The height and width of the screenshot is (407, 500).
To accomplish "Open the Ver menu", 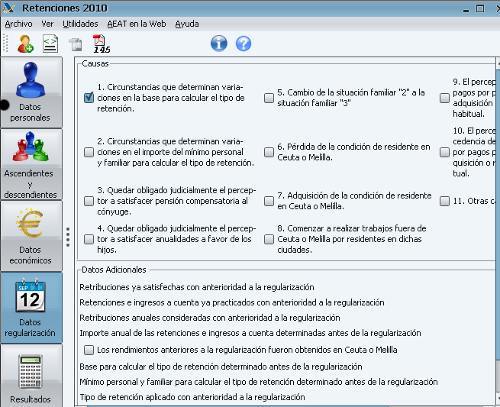I will 48,24.
